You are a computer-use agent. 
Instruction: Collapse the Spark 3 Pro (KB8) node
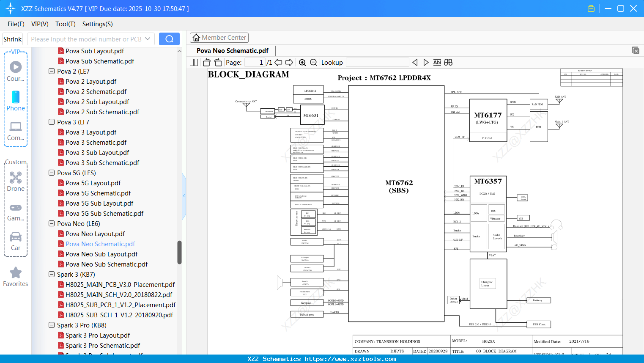point(51,325)
